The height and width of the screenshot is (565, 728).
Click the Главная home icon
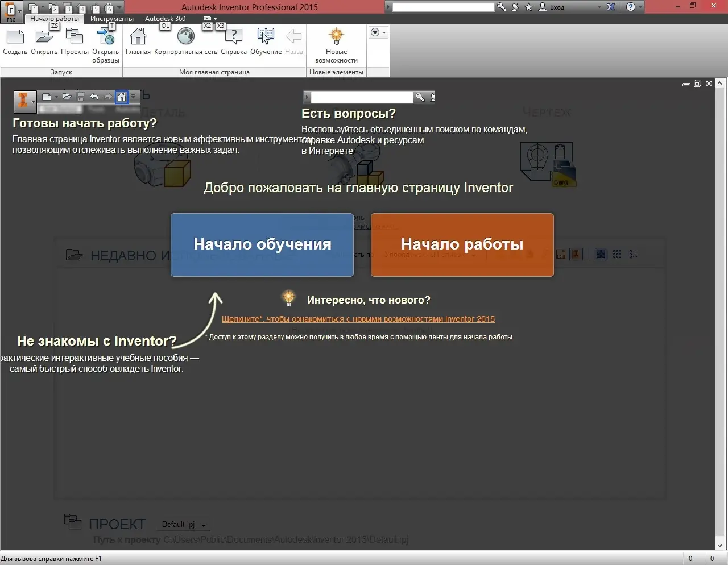click(138, 37)
